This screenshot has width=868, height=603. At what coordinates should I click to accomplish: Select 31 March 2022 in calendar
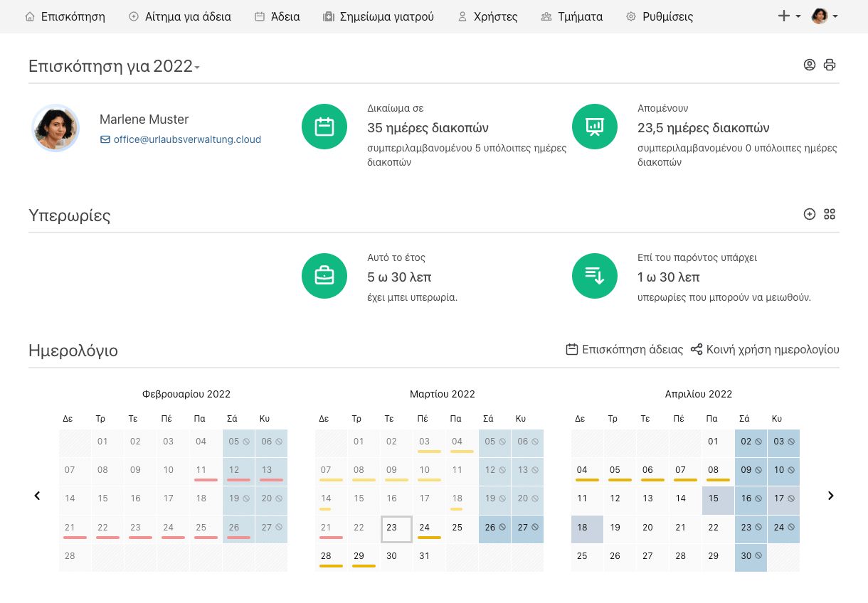(430, 557)
